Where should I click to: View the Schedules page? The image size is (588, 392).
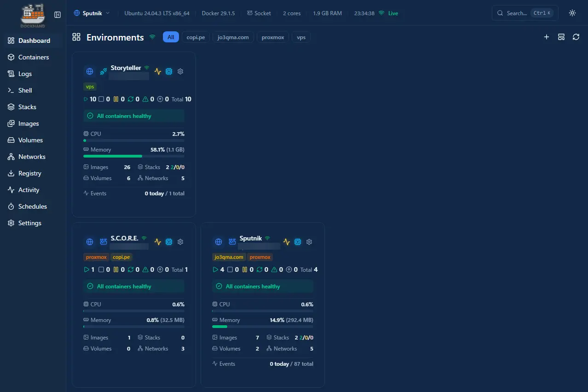[x=33, y=206]
